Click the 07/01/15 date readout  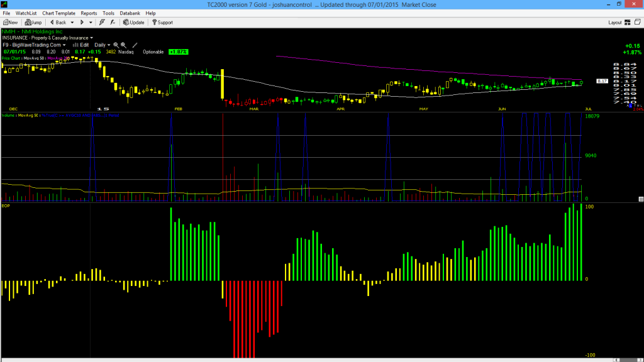14,52
